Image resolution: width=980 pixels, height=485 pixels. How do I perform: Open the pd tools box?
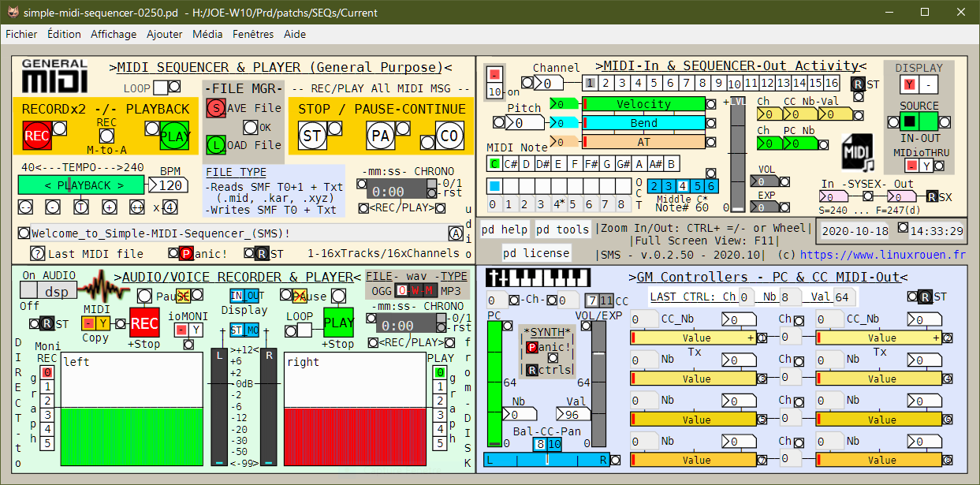[563, 229]
